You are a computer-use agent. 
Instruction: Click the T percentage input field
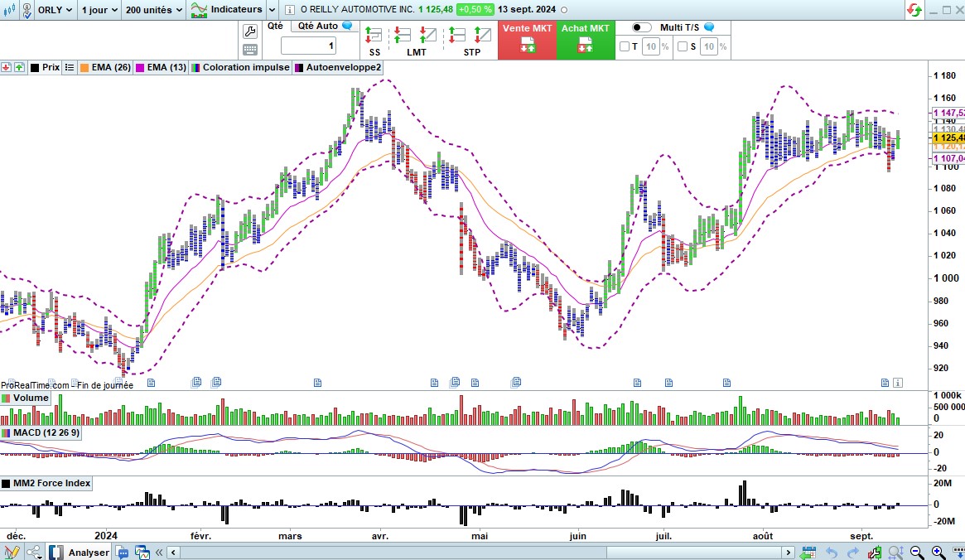(651, 46)
